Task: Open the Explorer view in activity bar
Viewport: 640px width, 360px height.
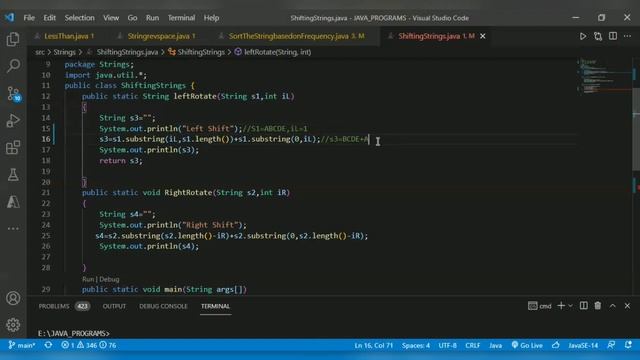Action: click(x=13, y=39)
